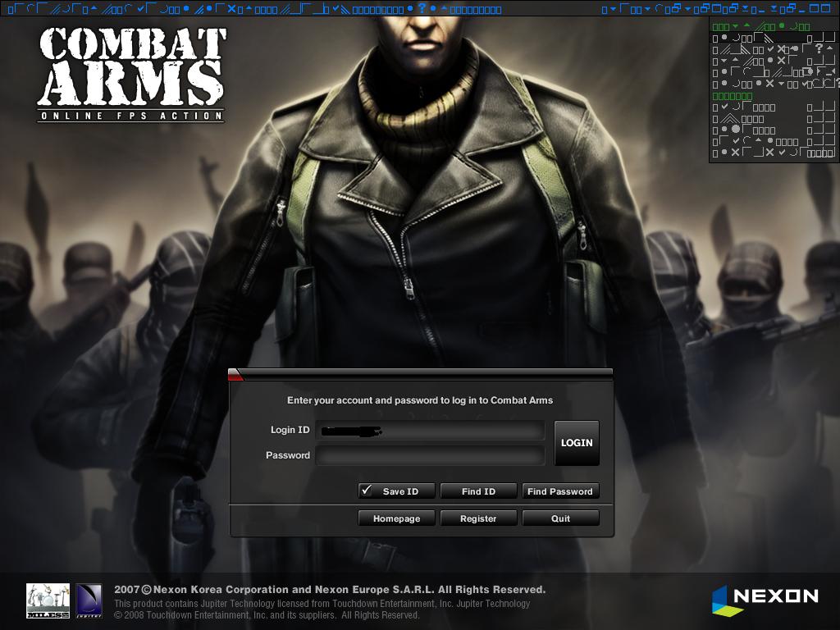Uncheck the Save ID checkbox
840x630 pixels.
point(396,491)
